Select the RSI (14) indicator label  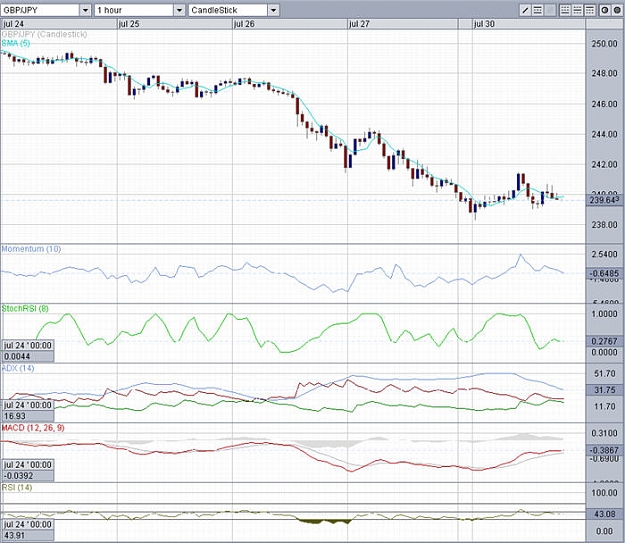tap(17, 487)
